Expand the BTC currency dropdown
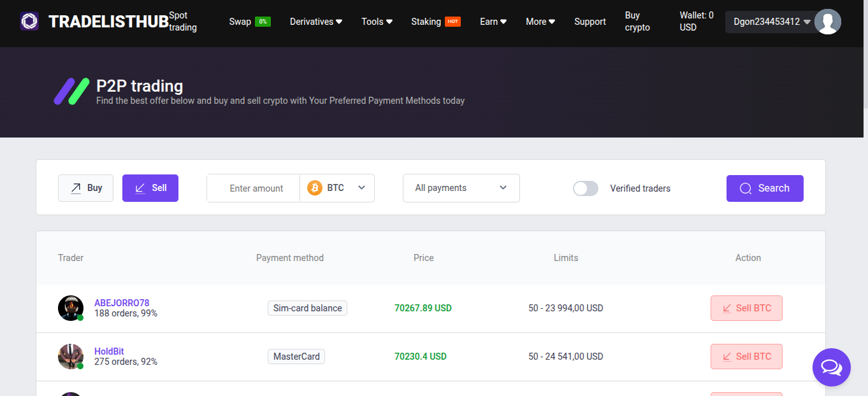Viewport: 868px width, 396px height. click(337, 188)
